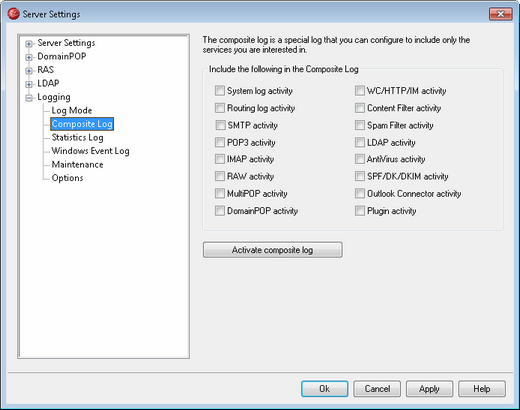520x410 pixels.
Task: Click Activate composite log button
Action: click(272, 250)
